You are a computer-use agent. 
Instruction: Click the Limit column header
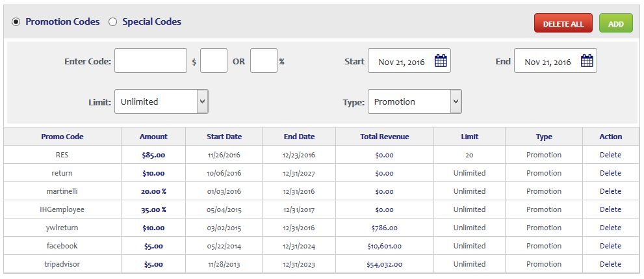pos(469,137)
